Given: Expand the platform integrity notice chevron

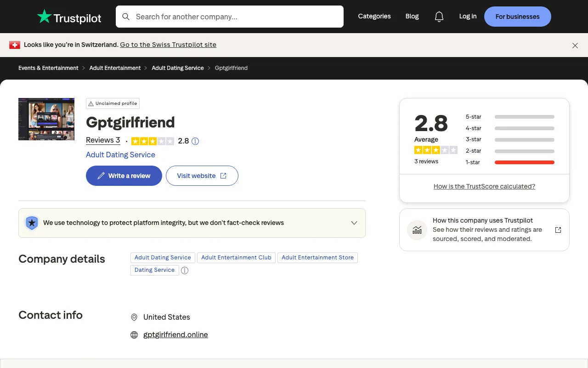Looking at the screenshot, I should click(x=354, y=223).
